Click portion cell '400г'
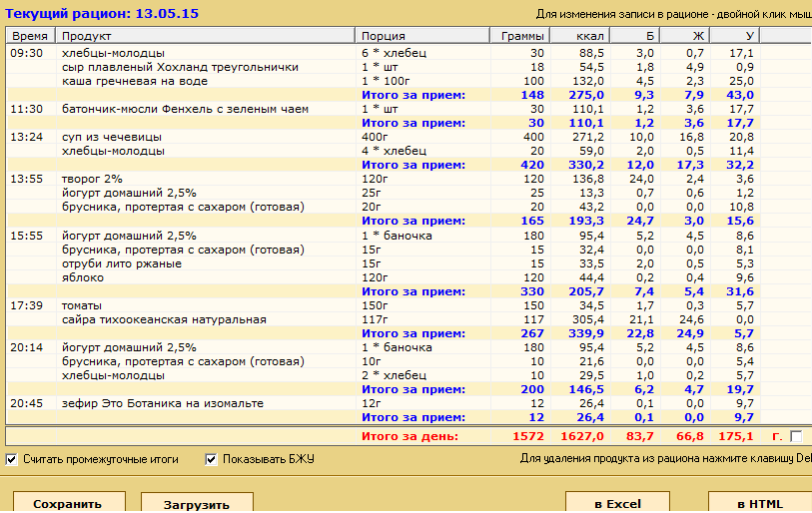This screenshot has height=513, width=812. (375, 137)
